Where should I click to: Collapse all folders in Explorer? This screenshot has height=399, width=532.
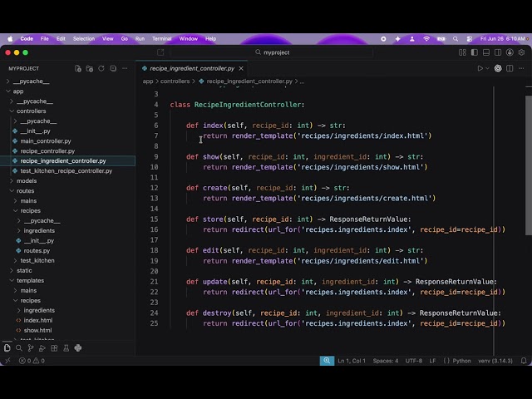pos(113,68)
